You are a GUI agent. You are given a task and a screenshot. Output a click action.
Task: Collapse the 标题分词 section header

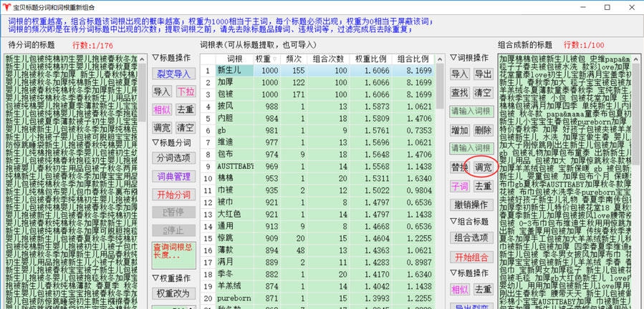pyautogui.click(x=172, y=143)
